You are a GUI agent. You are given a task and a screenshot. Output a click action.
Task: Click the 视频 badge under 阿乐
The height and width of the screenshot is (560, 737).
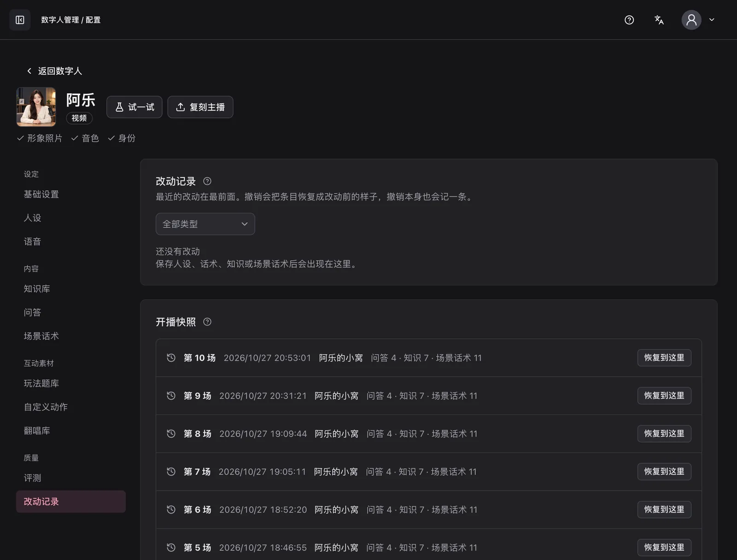tap(79, 118)
